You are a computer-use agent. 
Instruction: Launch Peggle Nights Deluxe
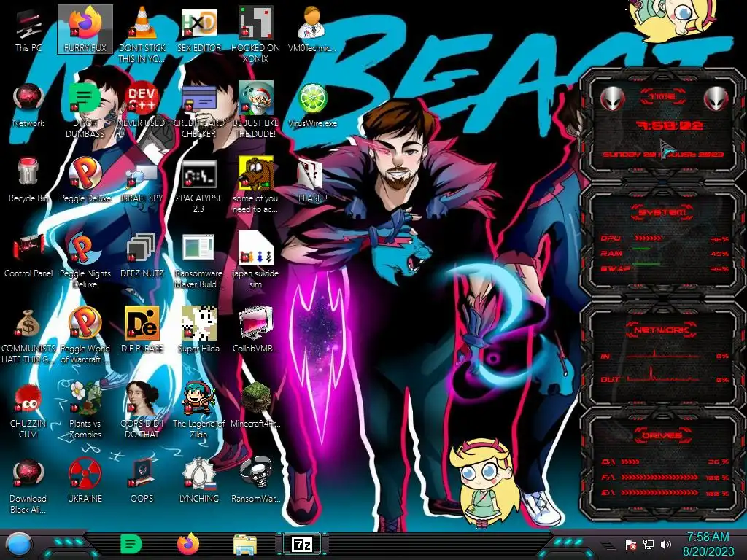tap(85, 261)
